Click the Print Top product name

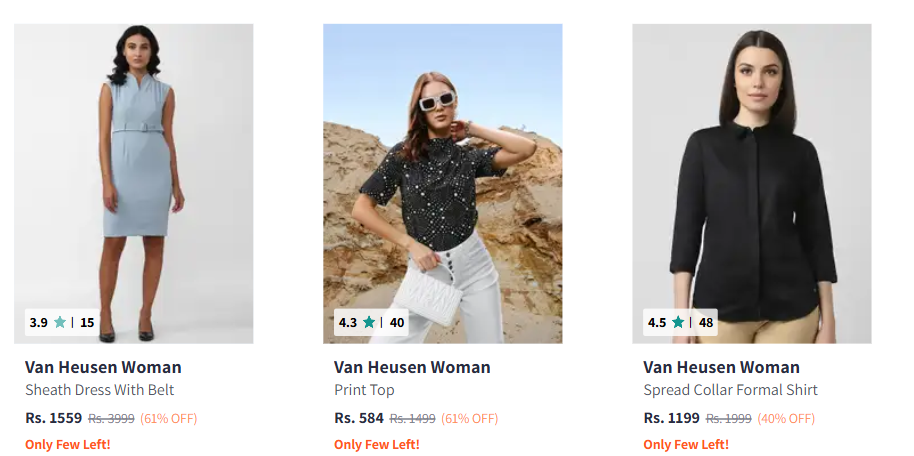[364, 390]
